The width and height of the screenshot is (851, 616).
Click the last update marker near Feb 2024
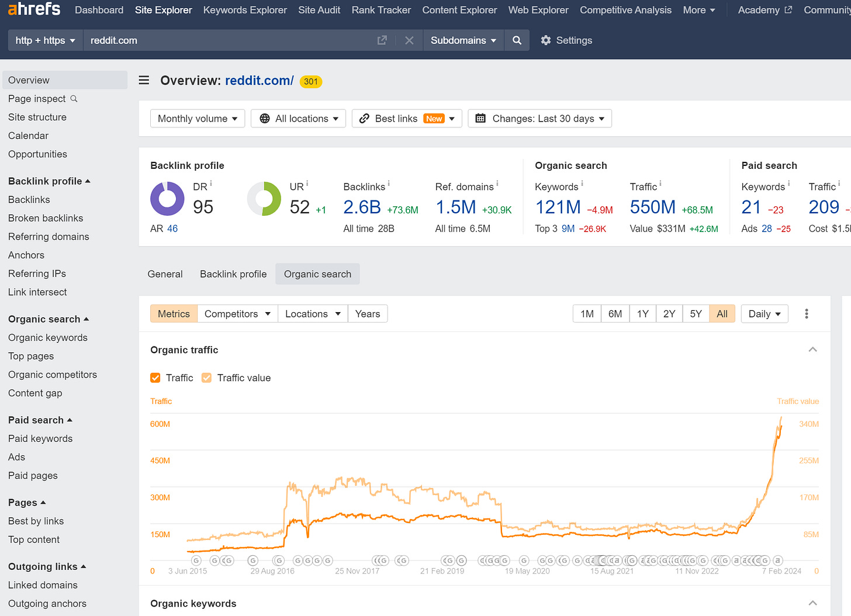click(x=777, y=560)
